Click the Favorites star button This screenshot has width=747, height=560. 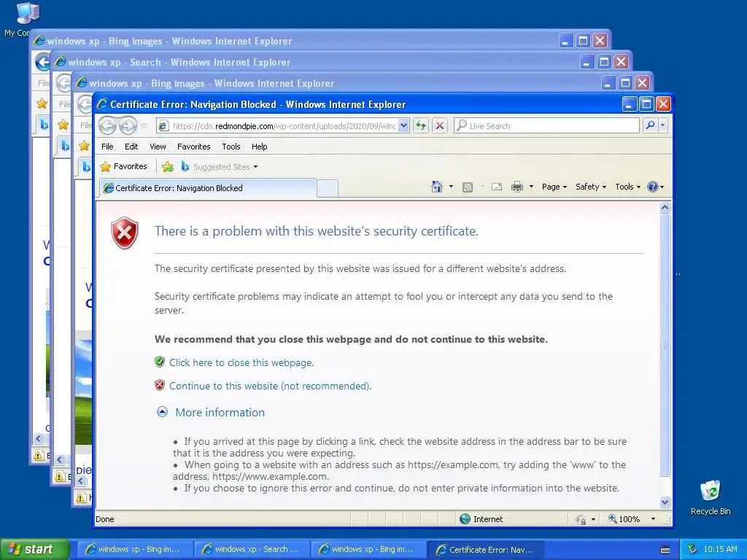[x=123, y=166]
